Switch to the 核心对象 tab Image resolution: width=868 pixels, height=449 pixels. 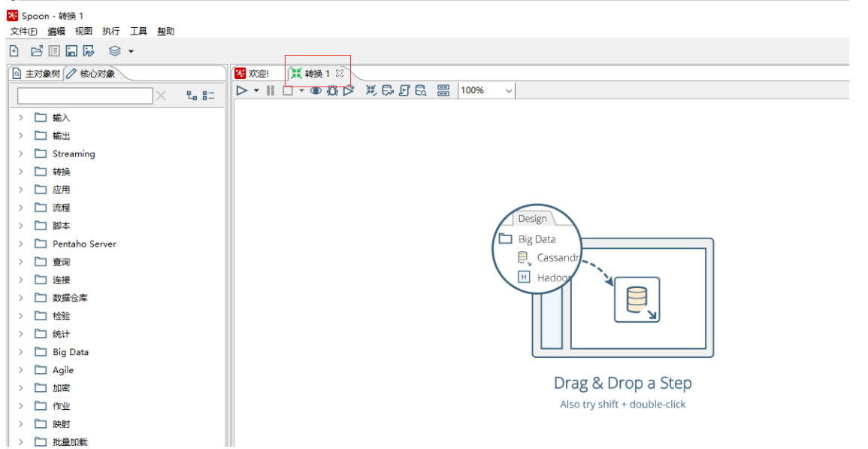click(92, 74)
